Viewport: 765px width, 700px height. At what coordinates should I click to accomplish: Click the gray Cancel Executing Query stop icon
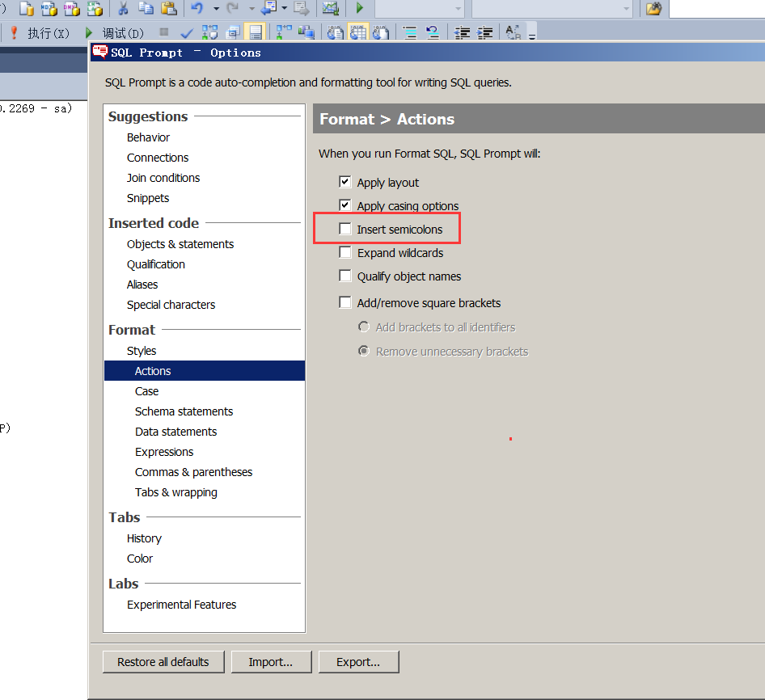coord(164,32)
